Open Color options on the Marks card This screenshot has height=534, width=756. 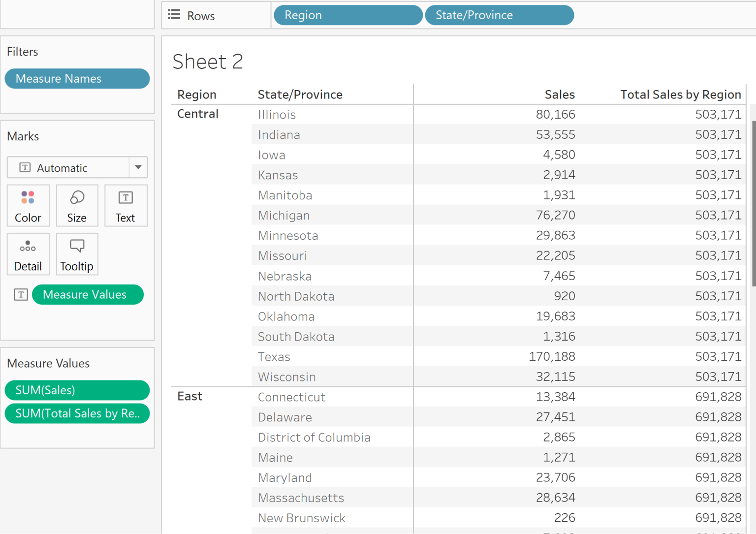coord(28,205)
